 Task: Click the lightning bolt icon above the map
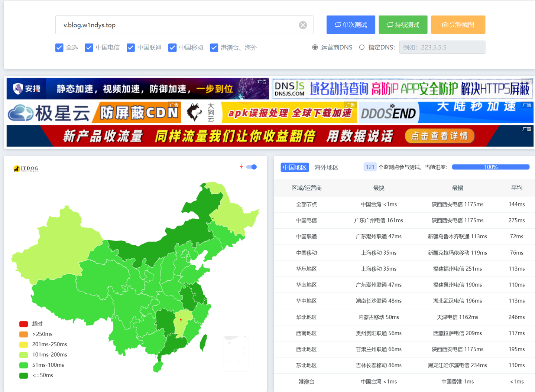tap(241, 167)
